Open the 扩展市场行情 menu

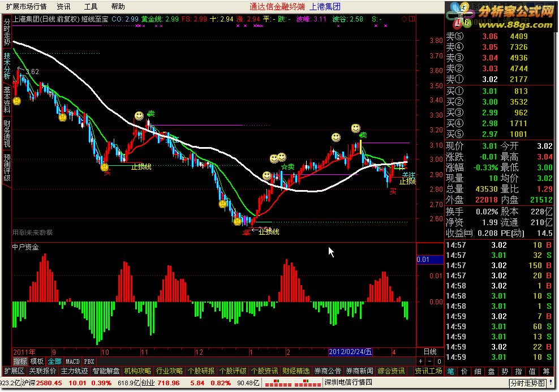[x=26, y=6]
